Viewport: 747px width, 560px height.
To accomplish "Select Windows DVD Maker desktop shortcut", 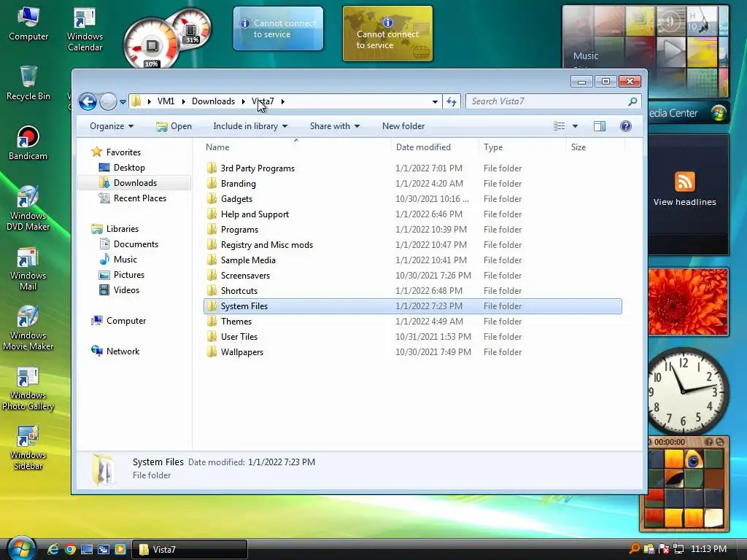I will click(28, 208).
